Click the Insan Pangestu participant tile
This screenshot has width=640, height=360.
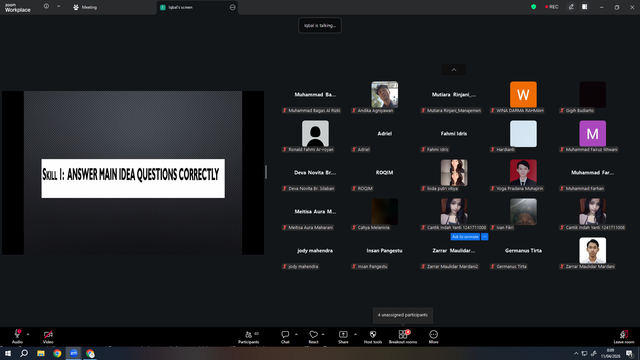coord(384,251)
